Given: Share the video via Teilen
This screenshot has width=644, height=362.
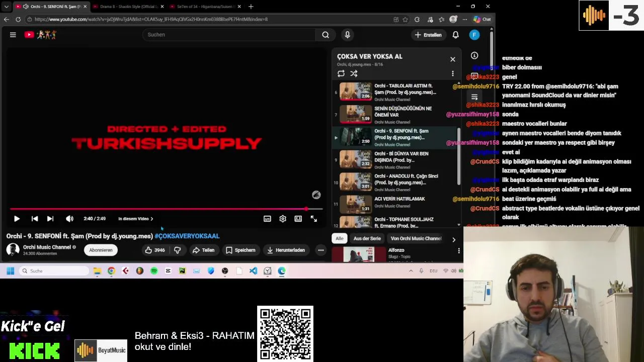Looking at the screenshot, I should 203,250.
